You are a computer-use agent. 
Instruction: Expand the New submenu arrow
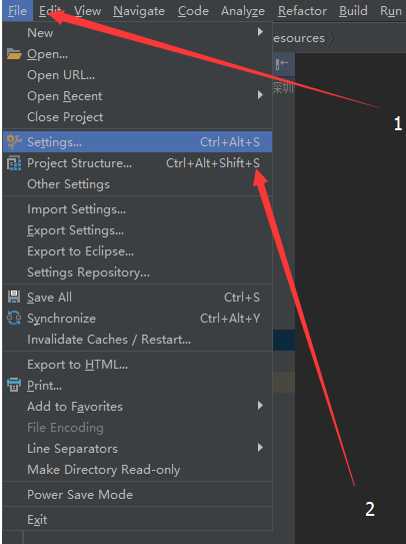coord(260,32)
